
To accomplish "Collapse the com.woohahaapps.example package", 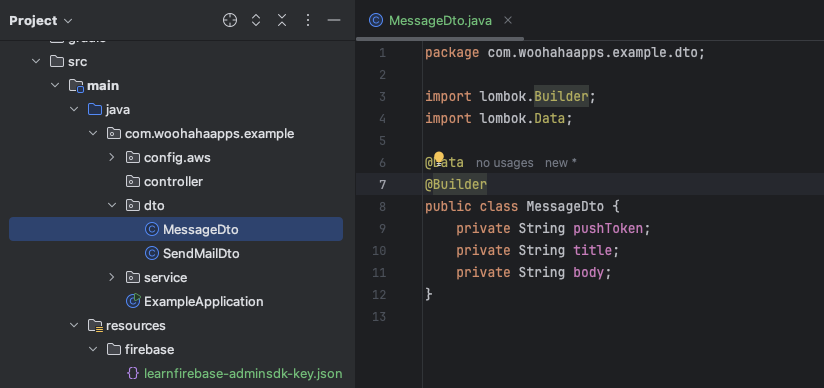I will pos(93,134).
